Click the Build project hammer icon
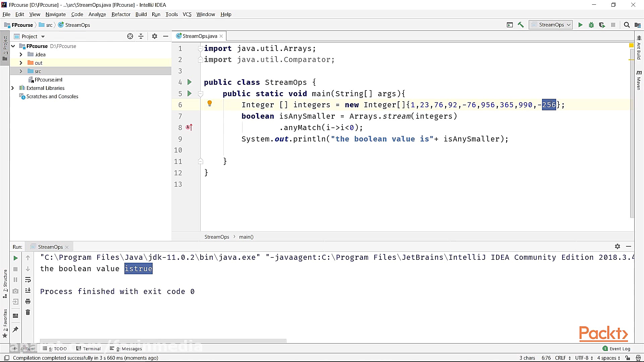 [x=521, y=25]
